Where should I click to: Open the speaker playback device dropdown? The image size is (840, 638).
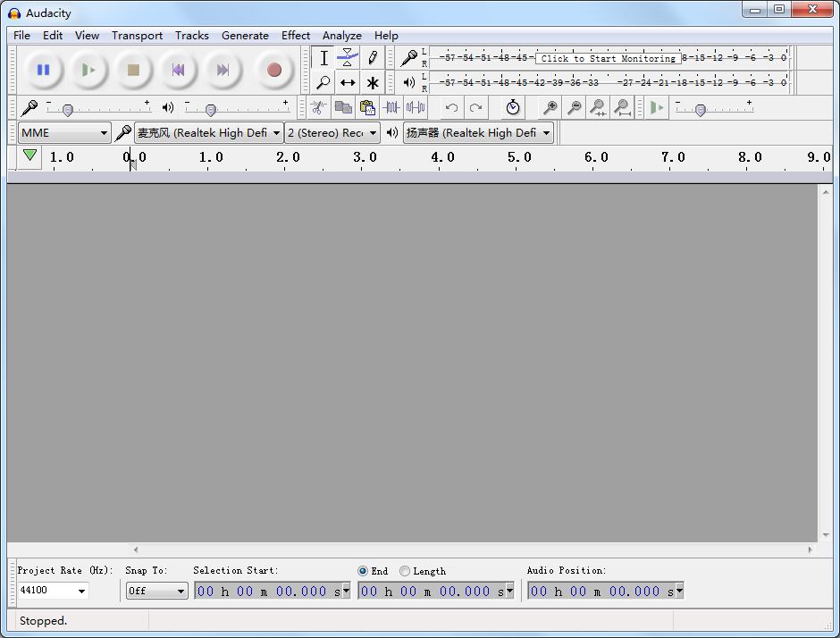tap(478, 133)
